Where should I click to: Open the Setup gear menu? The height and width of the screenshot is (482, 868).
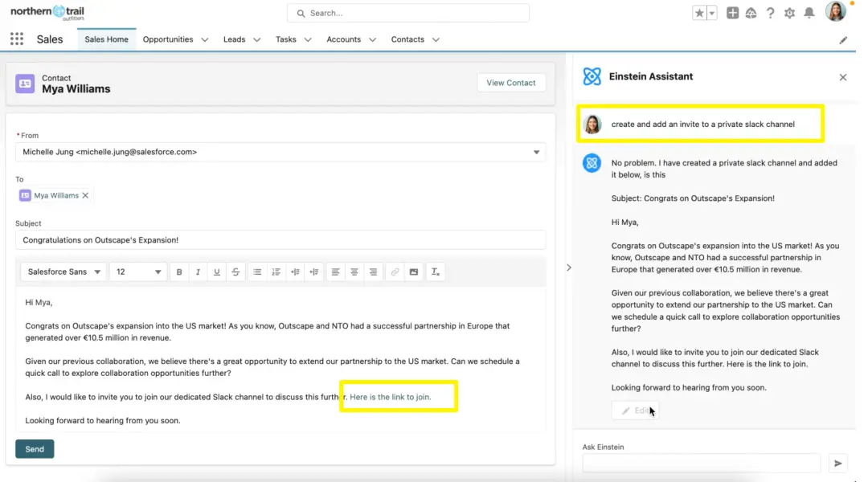coord(790,13)
